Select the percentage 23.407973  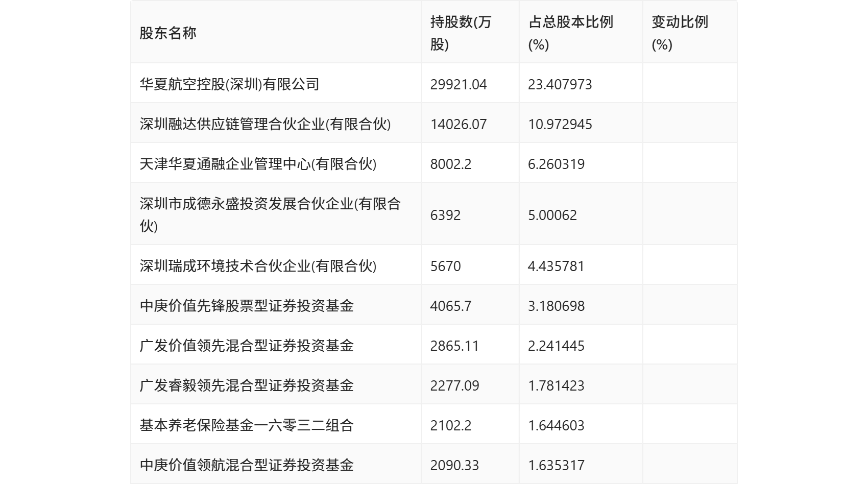pyautogui.click(x=560, y=84)
